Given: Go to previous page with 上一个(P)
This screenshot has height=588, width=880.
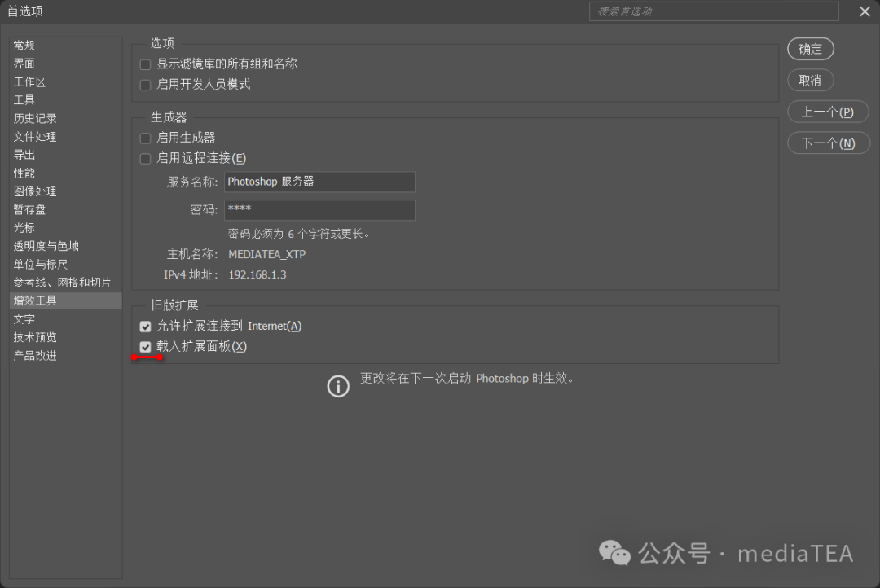Looking at the screenshot, I should pos(828,112).
